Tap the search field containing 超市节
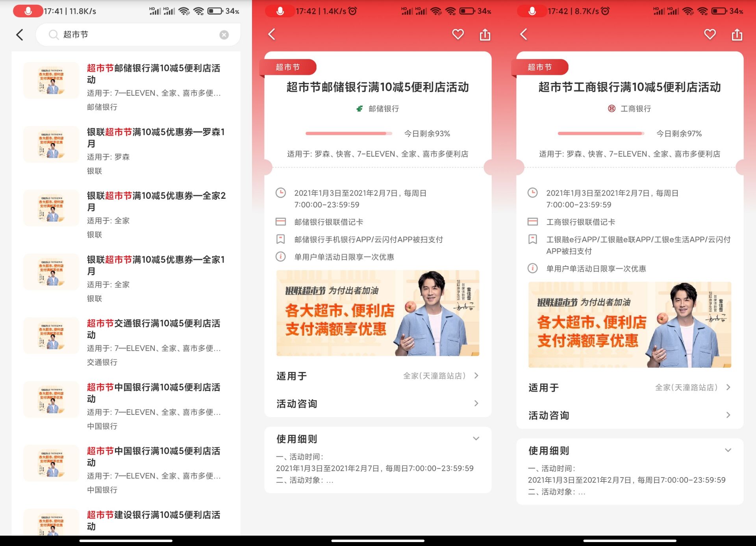 click(x=138, y=35)
